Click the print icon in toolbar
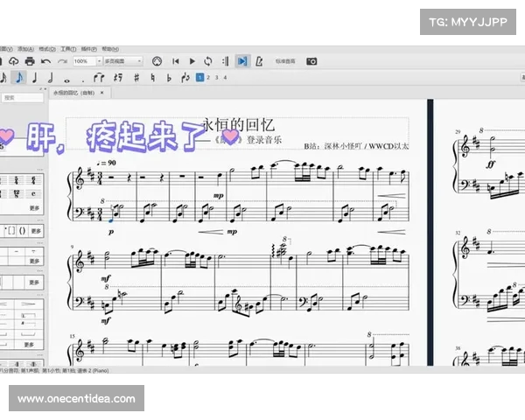The height and width of the screenshot is (420, 525). [29, 61]
